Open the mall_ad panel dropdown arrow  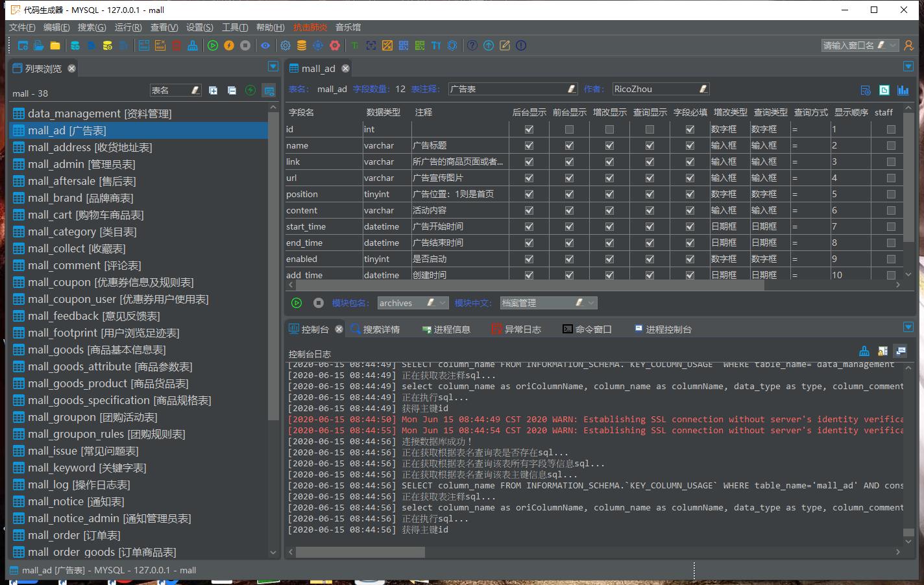(908, 67)
